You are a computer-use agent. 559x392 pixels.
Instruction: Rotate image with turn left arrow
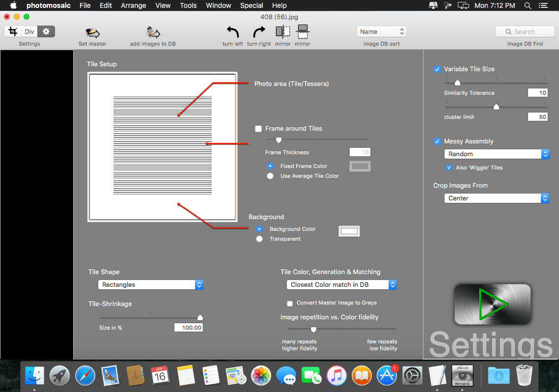[x=233, y=32]
